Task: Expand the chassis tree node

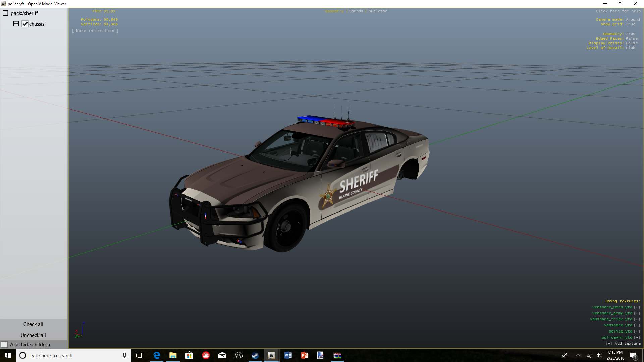Action: tap(16, 24)
